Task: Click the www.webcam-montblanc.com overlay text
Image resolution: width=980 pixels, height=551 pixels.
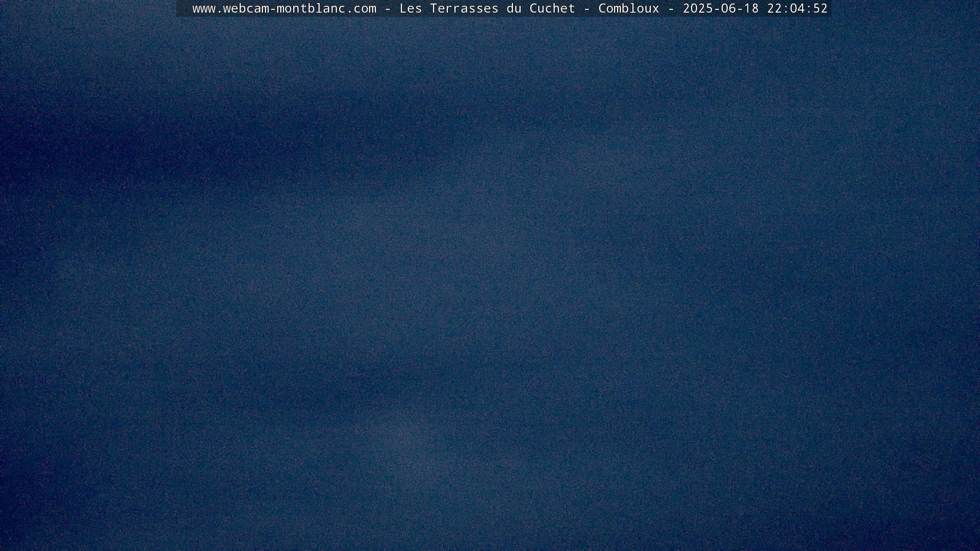Action: click(284, 8)
